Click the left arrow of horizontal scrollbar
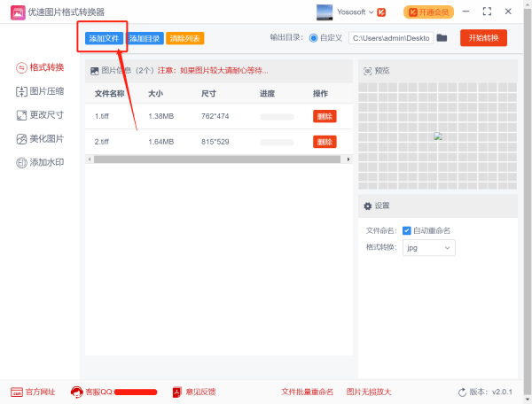532x404 pixels. (x=90, y=159)
